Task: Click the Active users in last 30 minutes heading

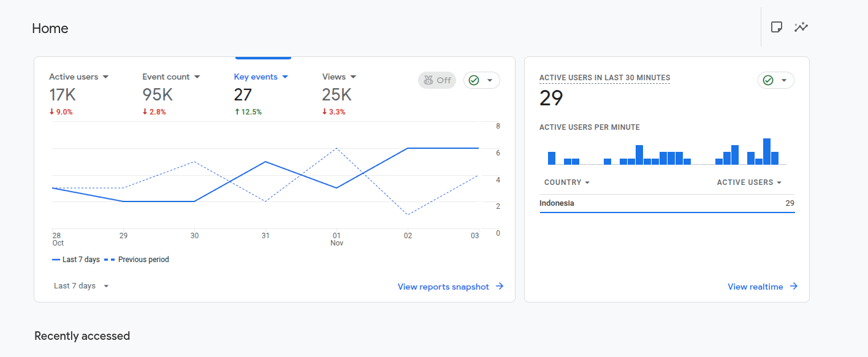Action: 604,78
